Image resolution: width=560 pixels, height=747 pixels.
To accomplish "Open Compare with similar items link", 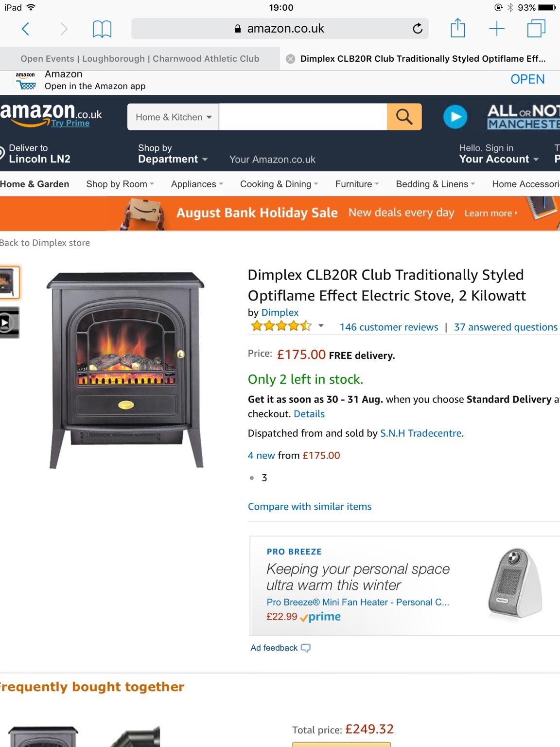I will click(x=310, y=506).
